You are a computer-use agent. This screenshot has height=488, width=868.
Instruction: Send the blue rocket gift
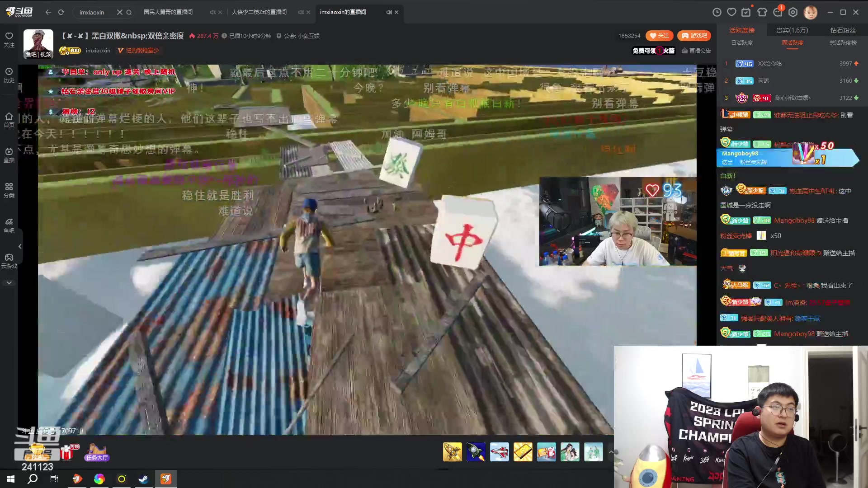click(476, 452)
